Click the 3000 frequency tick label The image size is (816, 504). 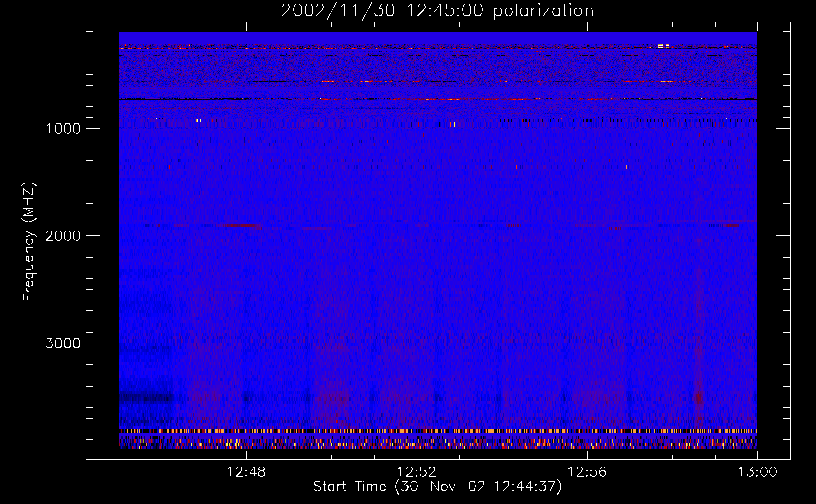pos(63,343)
